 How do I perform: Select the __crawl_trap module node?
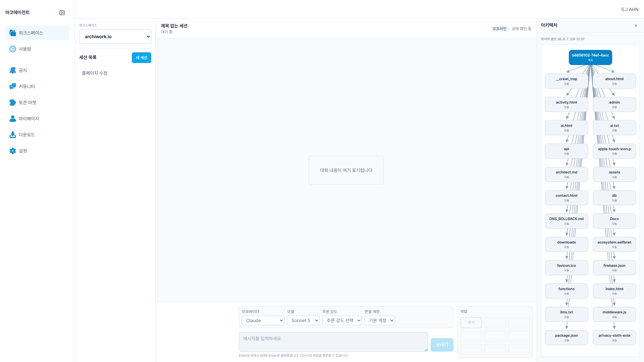[x=566, y=81]
